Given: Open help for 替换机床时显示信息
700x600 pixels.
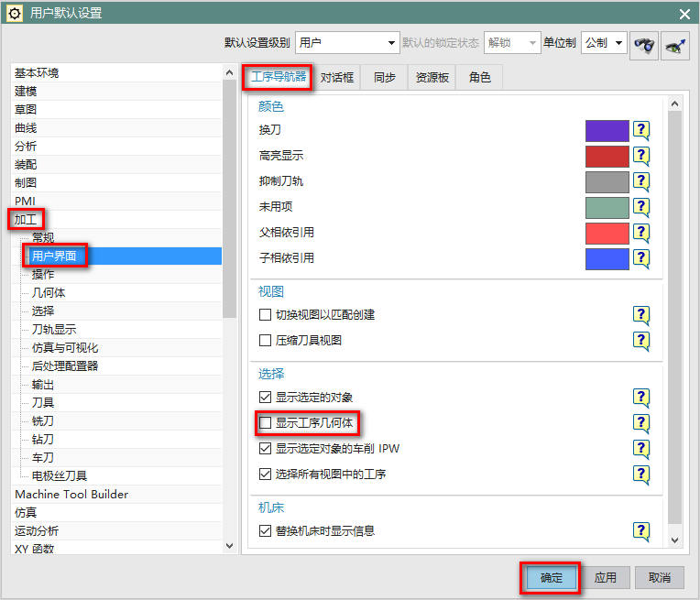Looking at the screenshot, I should [x=641, y=531].
